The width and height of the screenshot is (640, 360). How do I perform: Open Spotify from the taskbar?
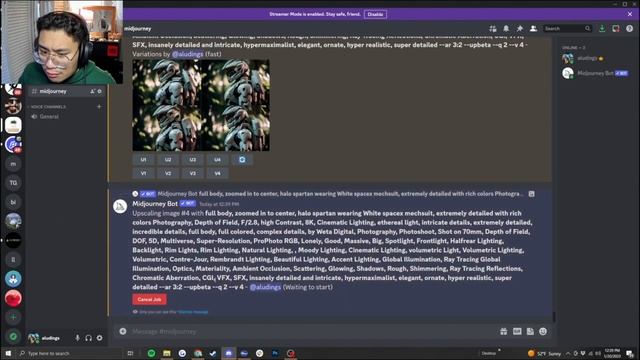[x=151, y=353]
